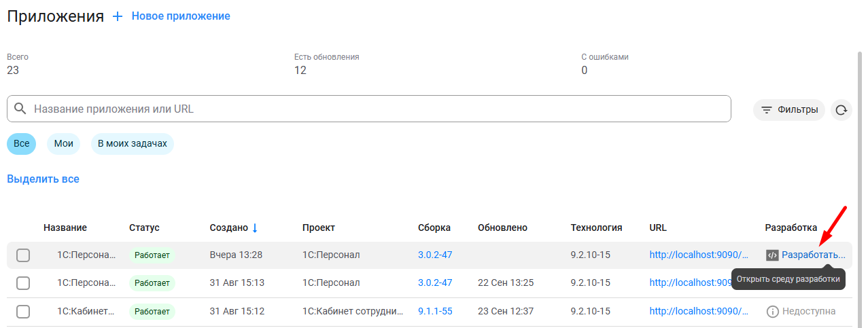Select the В моих задачах chip
This screenshot has height=328, width=868.
coord(133,144)
